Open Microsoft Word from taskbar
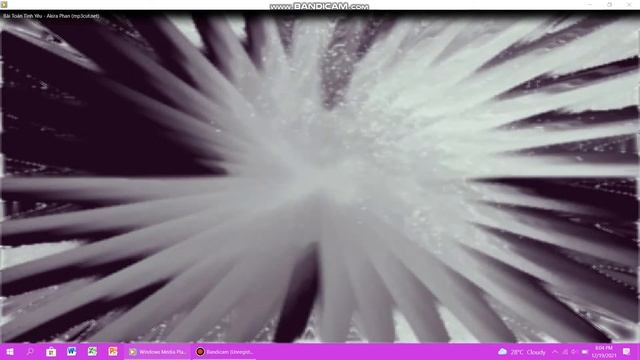This screenshot has height=360, width=640. [x=71, y=351]
